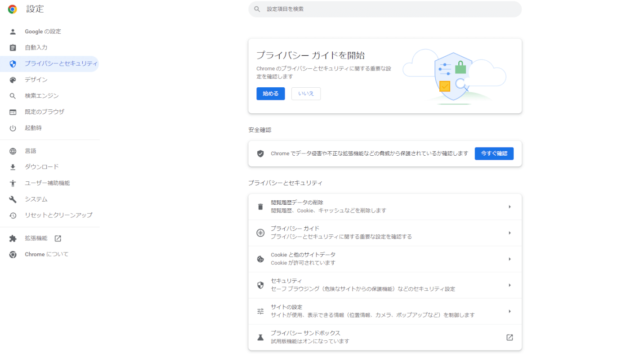Click the プライバシー ガイドを開始 heading
The height and width of the screenshot is (360, 644).
310,55
